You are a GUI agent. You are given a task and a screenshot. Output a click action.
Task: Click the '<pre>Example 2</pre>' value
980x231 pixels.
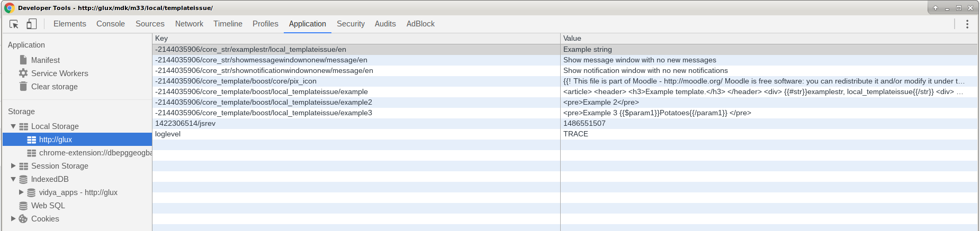(769, 103)
